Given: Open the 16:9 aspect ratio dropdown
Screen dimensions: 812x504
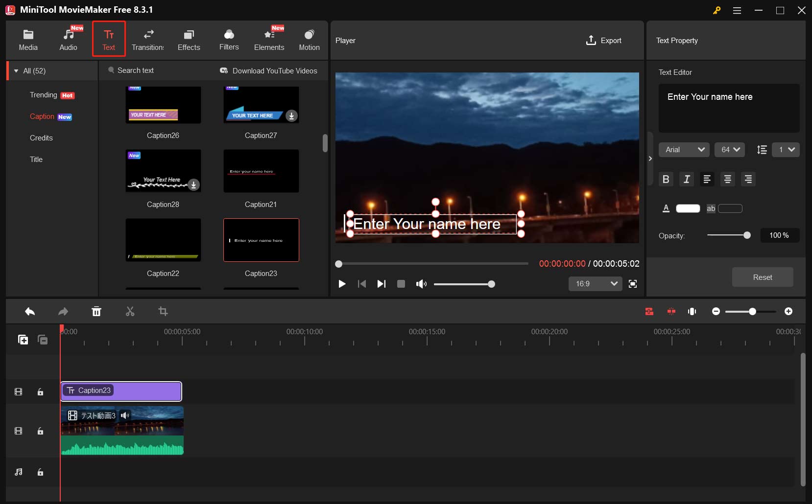Looking at the screenshot, I should [595, 284].
